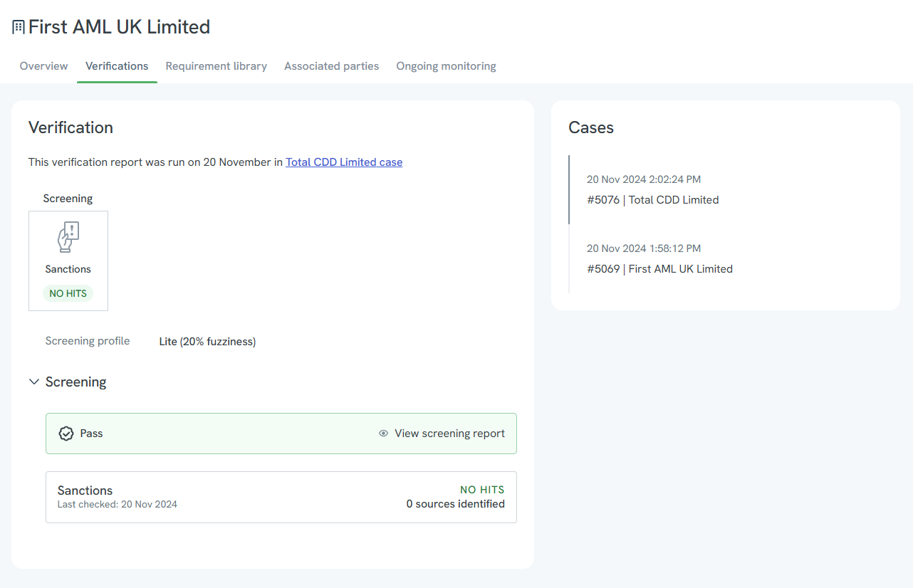Screen dimensions: 913x588
Task: Click the building icon beside First AML UK Limited
Action: click(19, 28)
